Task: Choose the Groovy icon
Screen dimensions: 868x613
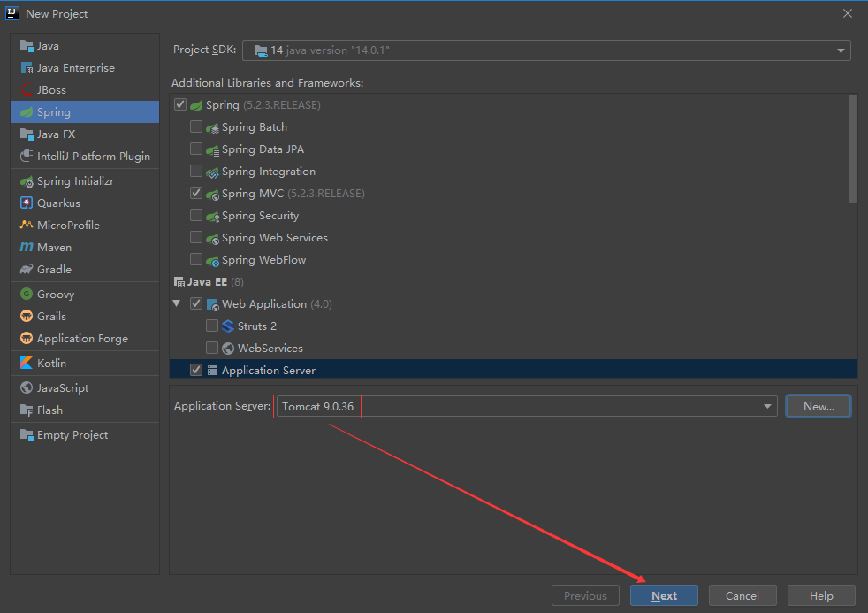Action: point(27,294)
